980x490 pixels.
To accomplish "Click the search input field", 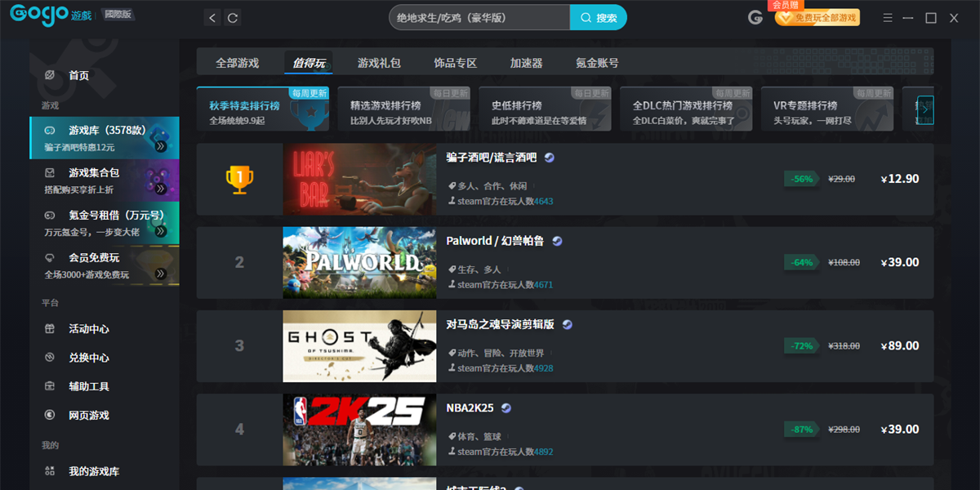I will 479,18.
